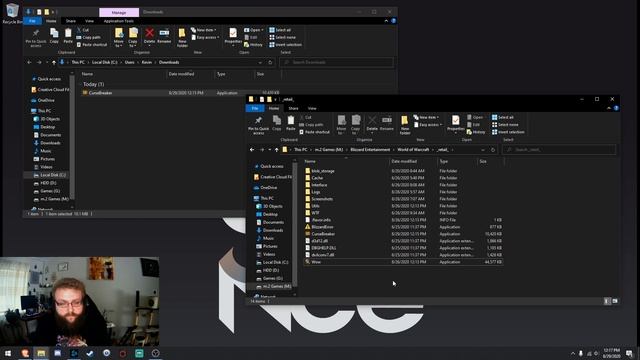The height and width of the screenshot is (360, 640).
Task: Click Select all in the _retail_ window ribbon
Action: click(502, 118)
